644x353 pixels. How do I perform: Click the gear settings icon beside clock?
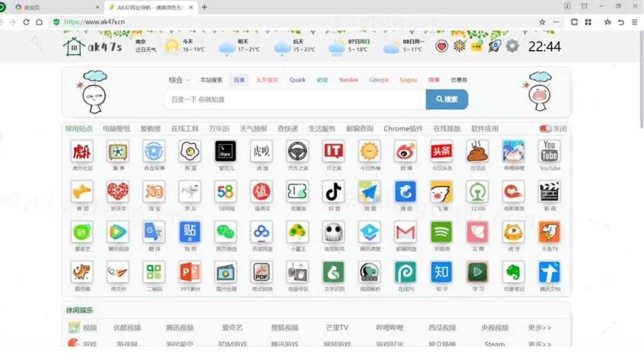point(512,46)
